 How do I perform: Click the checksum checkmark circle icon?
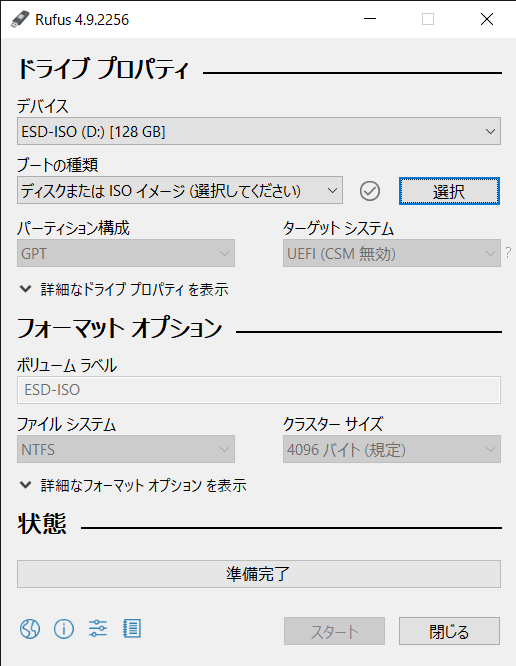coord(370,191)
